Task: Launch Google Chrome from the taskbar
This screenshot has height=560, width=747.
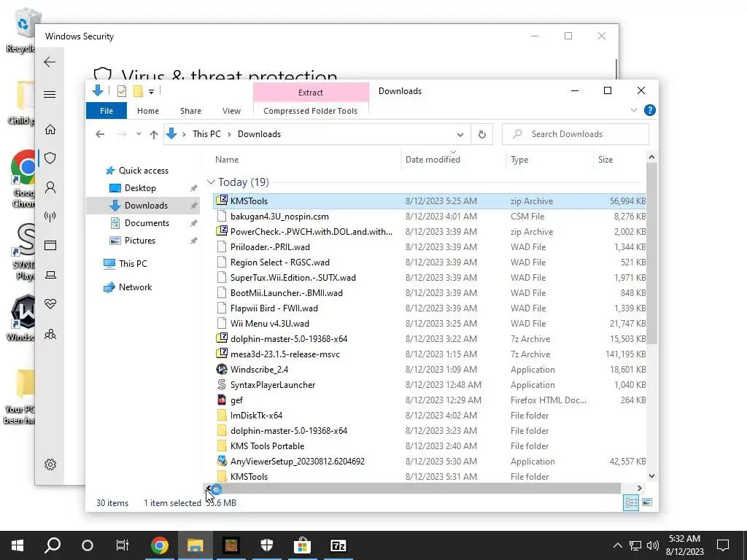Action: pyautogui.click(x=160, y=545)
